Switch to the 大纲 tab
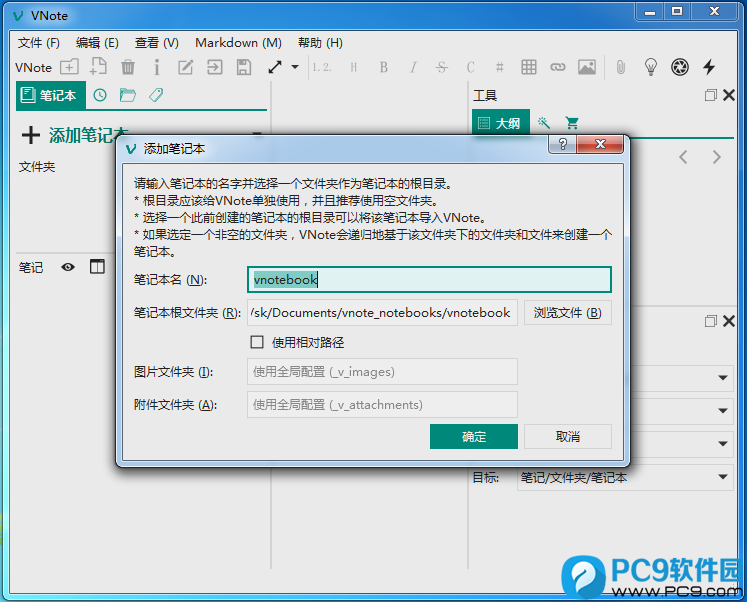 point(501,123)
